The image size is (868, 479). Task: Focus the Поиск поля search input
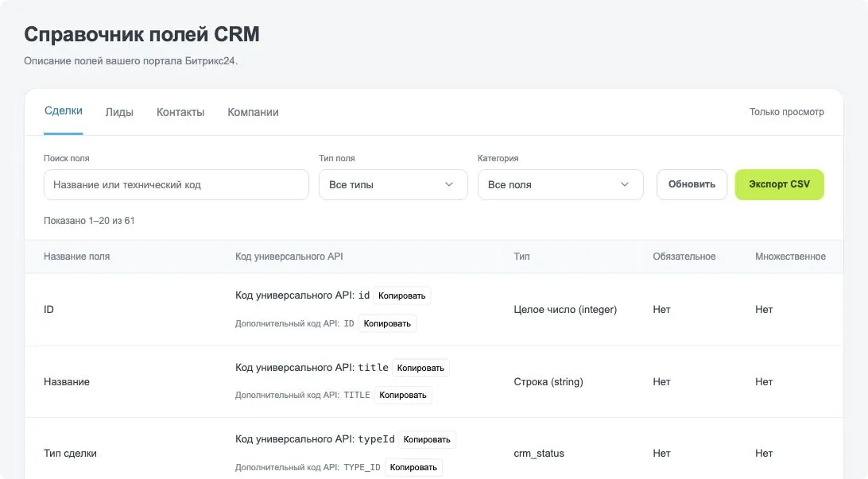(x=176, y=185)
